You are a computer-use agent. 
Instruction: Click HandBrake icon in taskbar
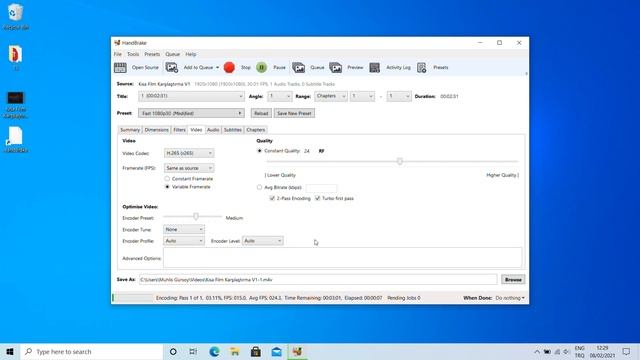click(297, 351)
